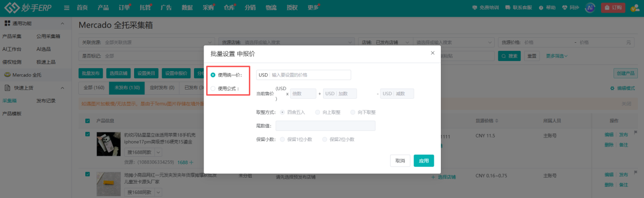
Task: Click the 设置申报价 button
Action: click(x=177, y=73)
